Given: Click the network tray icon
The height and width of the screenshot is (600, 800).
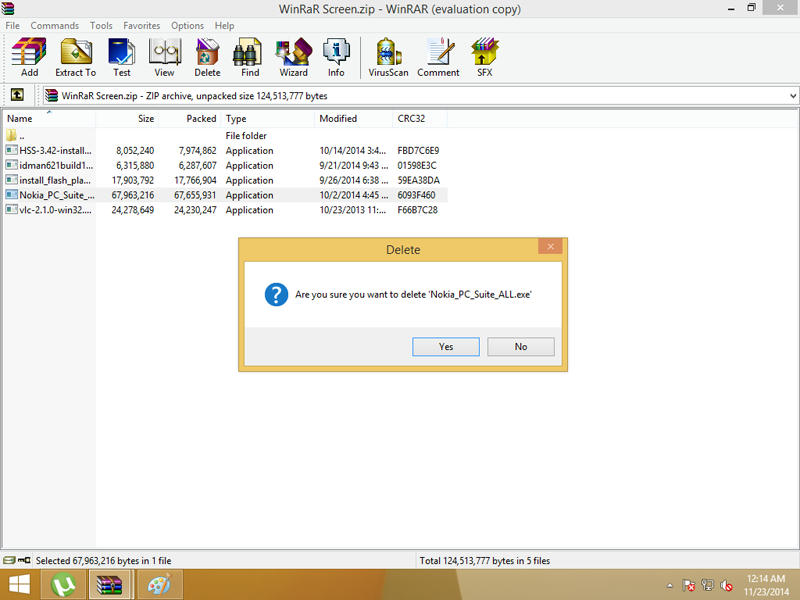Looking at the screenshot, I should [707, 585].
